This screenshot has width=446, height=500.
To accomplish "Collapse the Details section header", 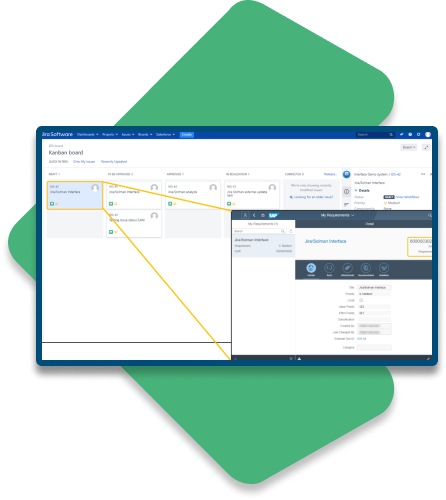I will 362,190.
